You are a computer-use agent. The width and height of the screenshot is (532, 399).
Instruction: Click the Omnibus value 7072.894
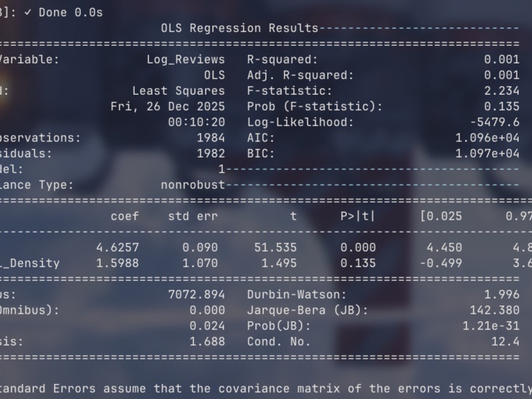(196, 295)
